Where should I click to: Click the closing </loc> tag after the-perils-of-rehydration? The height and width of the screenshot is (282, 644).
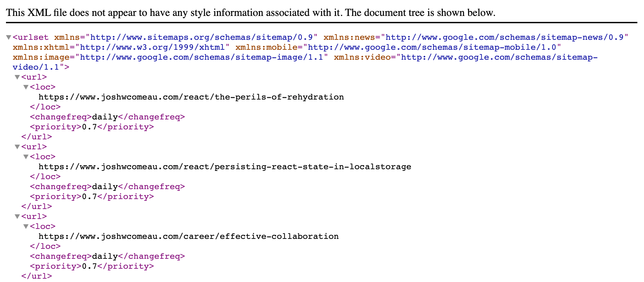[x=45, y=107]
